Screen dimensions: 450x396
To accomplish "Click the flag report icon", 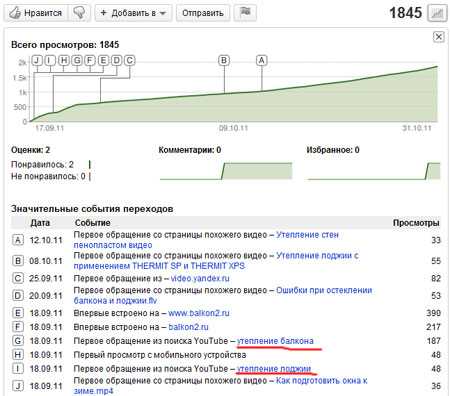I will point(245,13).
